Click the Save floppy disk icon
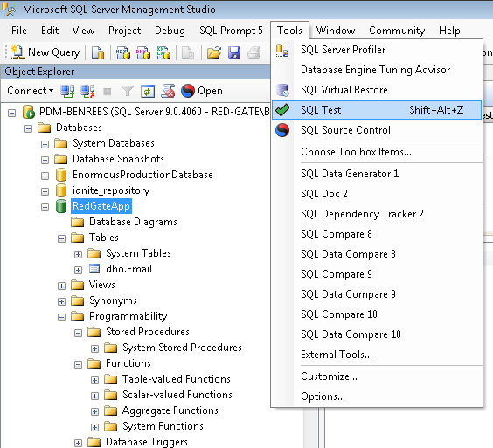493x448 pixels. point(234,52)
